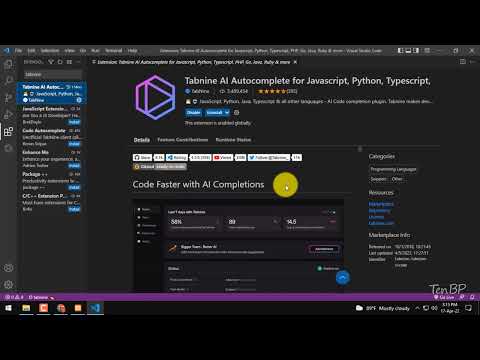Click the Tabnine hexagon logo
Screen dimensions: 480x360
pos(155,97)
